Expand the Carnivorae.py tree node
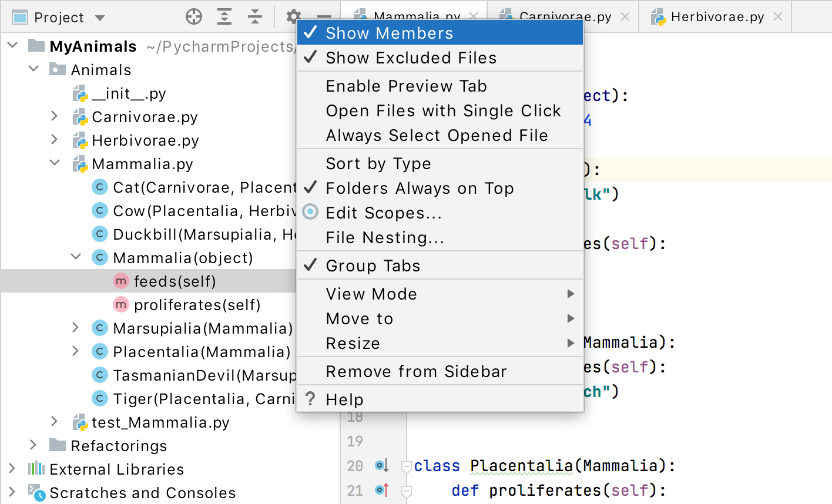The width and height of the screenshot is (832, 504). coord(55,116)
